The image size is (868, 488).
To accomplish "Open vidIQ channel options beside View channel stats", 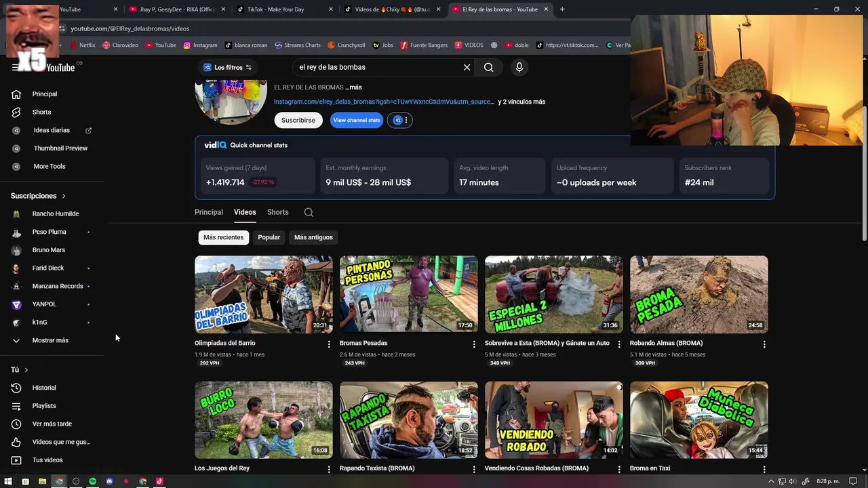I will 401,120.
